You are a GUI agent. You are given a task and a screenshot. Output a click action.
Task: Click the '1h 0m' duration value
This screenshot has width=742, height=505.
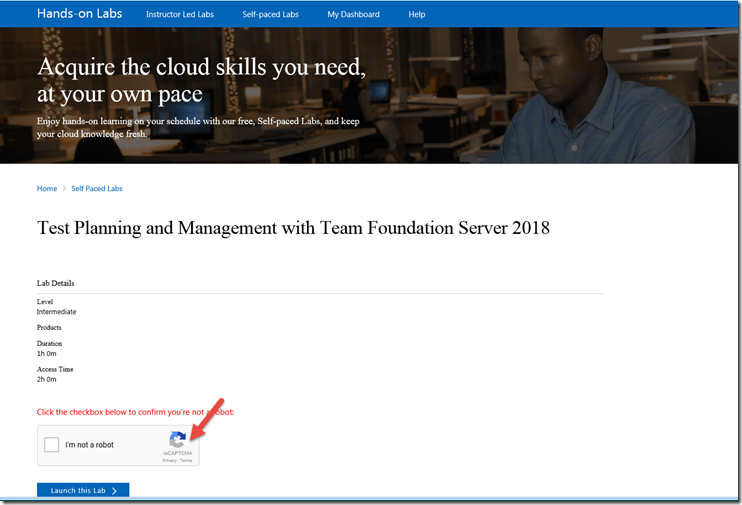click(x=46, y=354)
